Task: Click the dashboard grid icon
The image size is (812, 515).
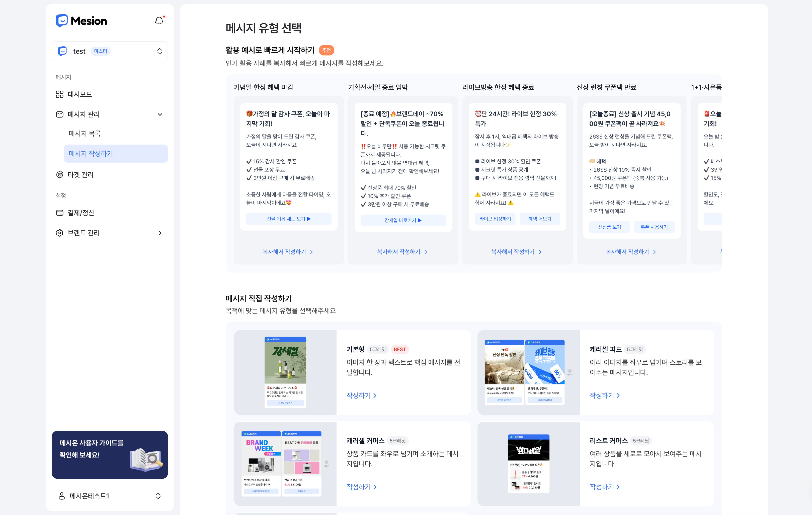Action: 60,94
